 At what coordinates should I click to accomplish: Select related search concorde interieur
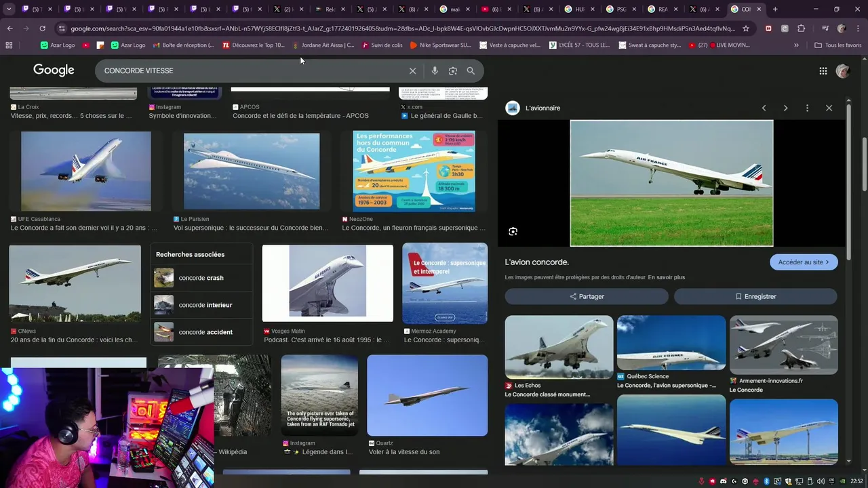[201, 305]
